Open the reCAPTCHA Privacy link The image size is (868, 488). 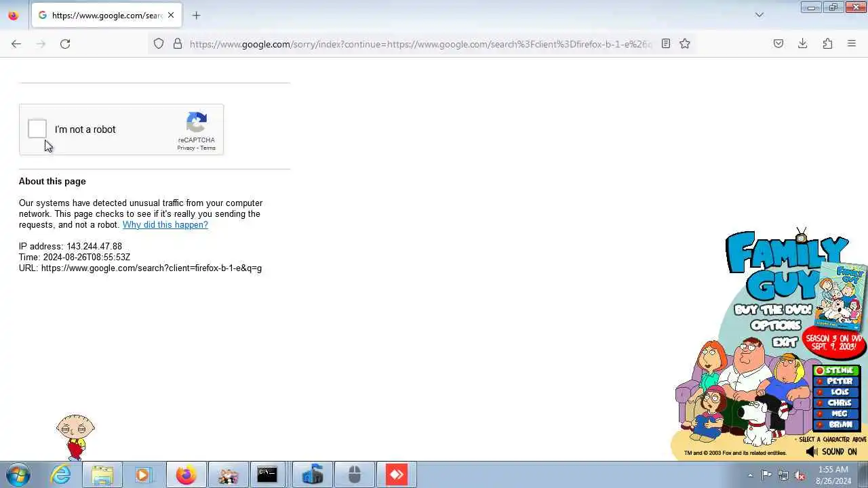(x=186, y=148)
